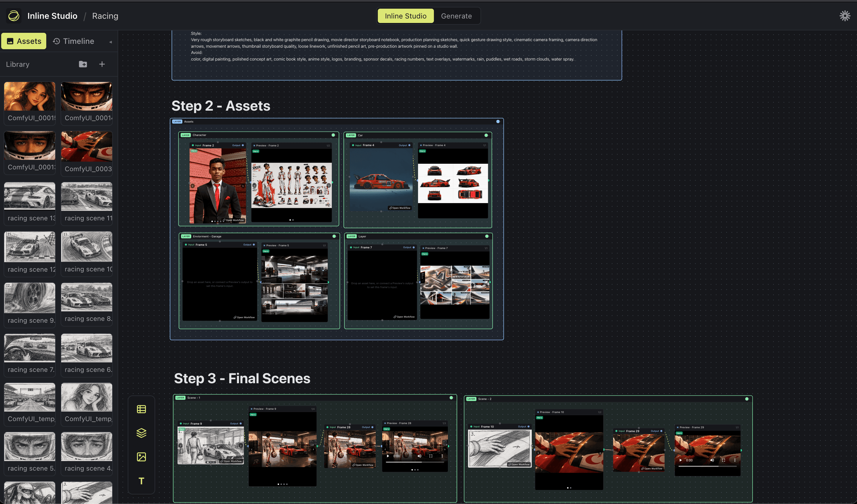Previous image arrow in Preview Frame 10
The image size is (857, 504).
538,453
